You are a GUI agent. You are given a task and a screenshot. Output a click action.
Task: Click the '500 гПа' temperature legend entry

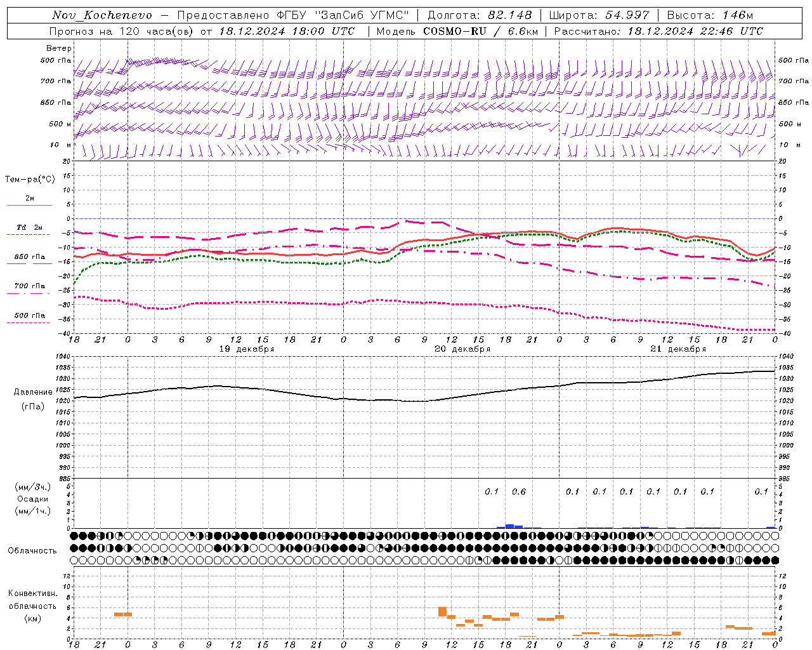point(30,315)
